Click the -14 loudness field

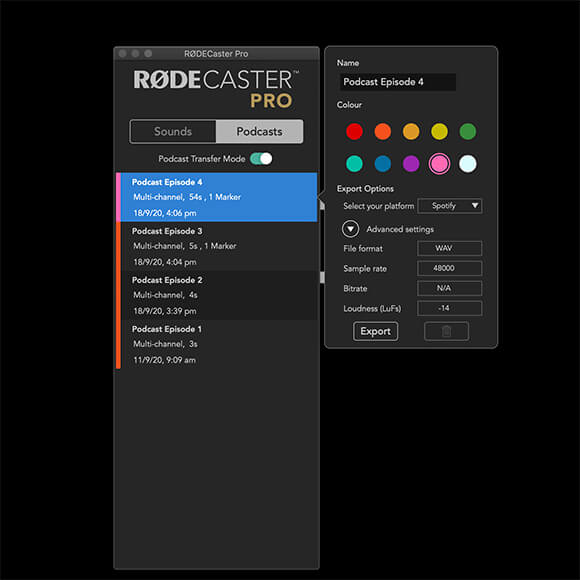(x=449, y=308)
